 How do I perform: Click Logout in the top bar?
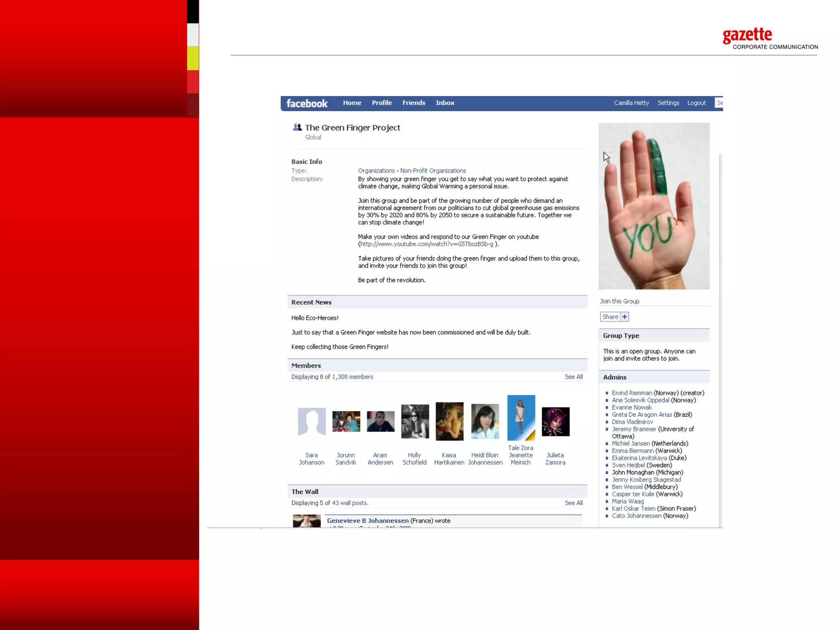[x=696, y=103]
